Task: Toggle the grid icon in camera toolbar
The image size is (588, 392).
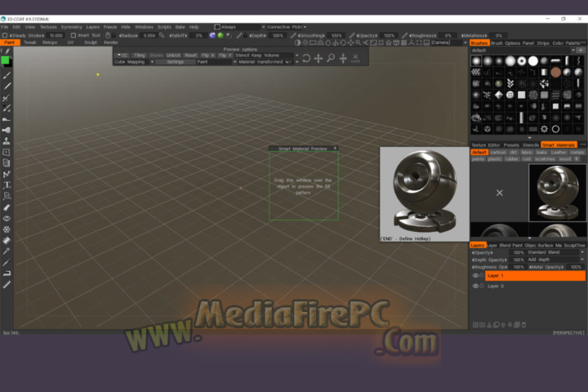Action: [404, 42]
